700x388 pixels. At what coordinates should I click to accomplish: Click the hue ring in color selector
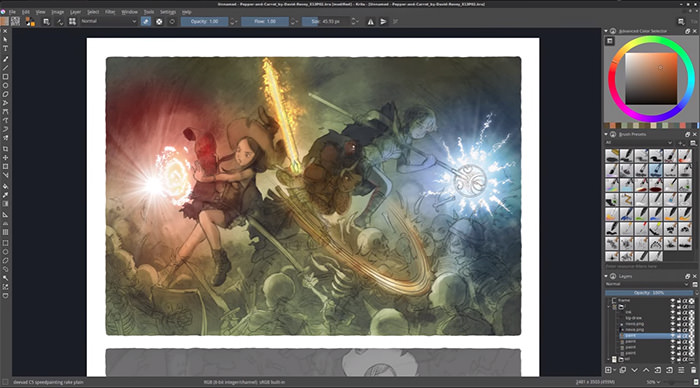click(651, 40)
